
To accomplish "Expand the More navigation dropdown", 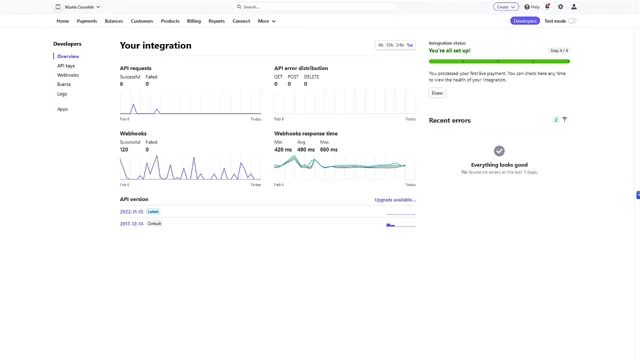I will (267, 21).
